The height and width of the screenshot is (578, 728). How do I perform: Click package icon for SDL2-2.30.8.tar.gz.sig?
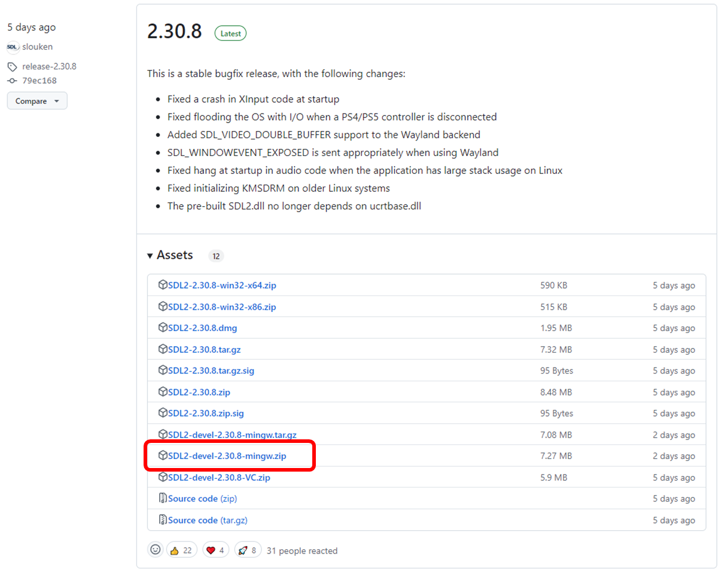tap(163, 371)
